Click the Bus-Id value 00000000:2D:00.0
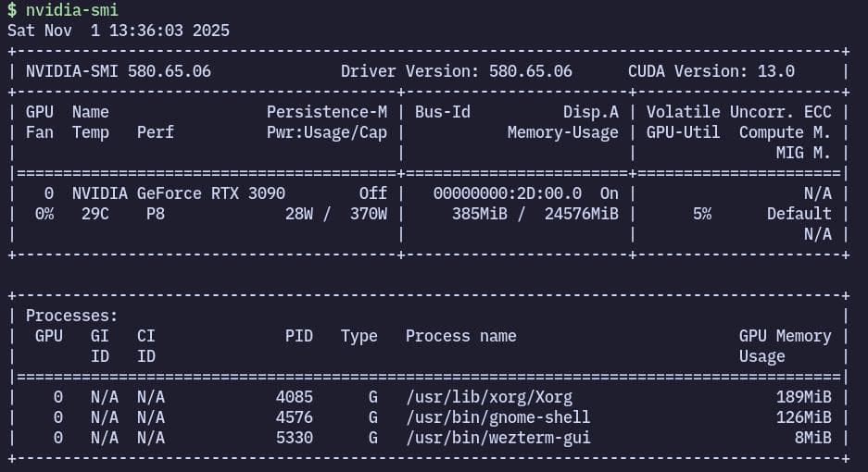Image resolution: width=868 pixels, height=472 pixels. 507,193
